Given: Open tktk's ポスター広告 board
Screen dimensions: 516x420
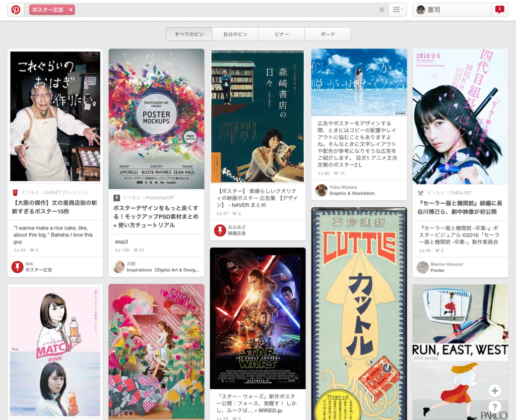Looking at the screenshot, I should point(38,270).
